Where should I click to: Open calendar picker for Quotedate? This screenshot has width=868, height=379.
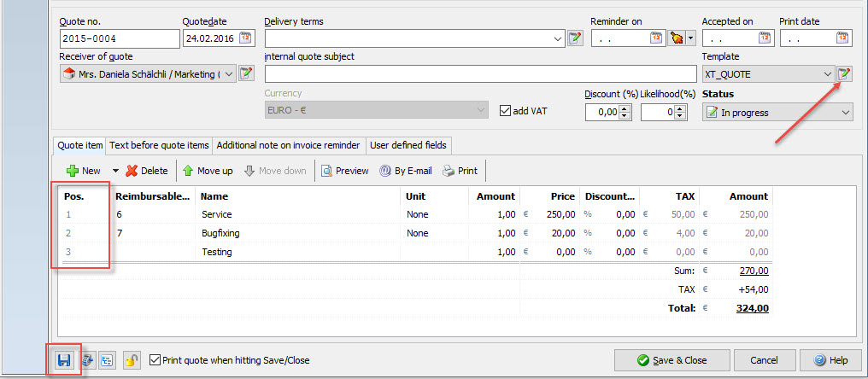click(x=246, y=38)
